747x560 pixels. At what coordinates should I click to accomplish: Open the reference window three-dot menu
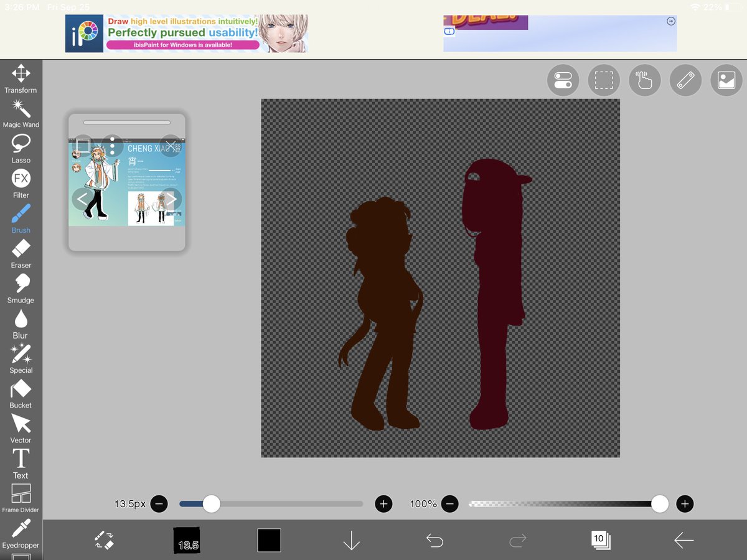(112, 146)
